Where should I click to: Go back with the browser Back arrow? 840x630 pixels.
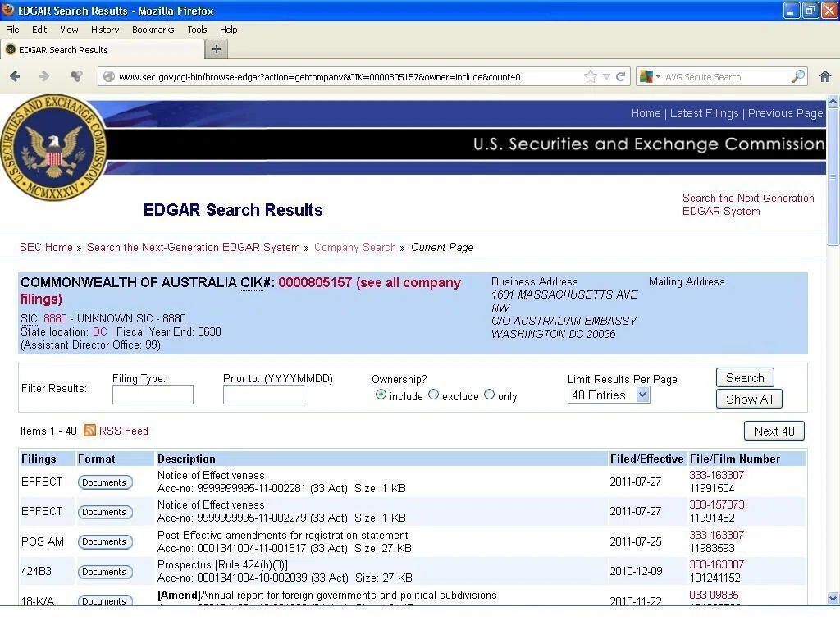(15, 76)
